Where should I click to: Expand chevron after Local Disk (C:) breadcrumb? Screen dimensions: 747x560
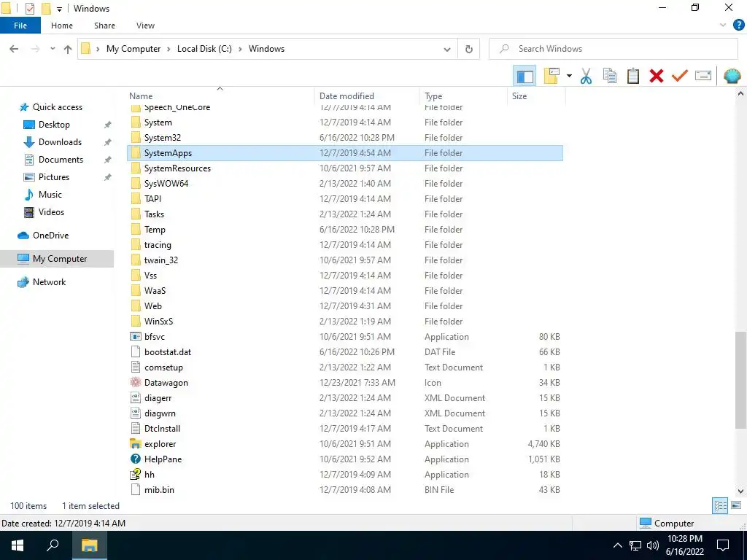(240, 49)
